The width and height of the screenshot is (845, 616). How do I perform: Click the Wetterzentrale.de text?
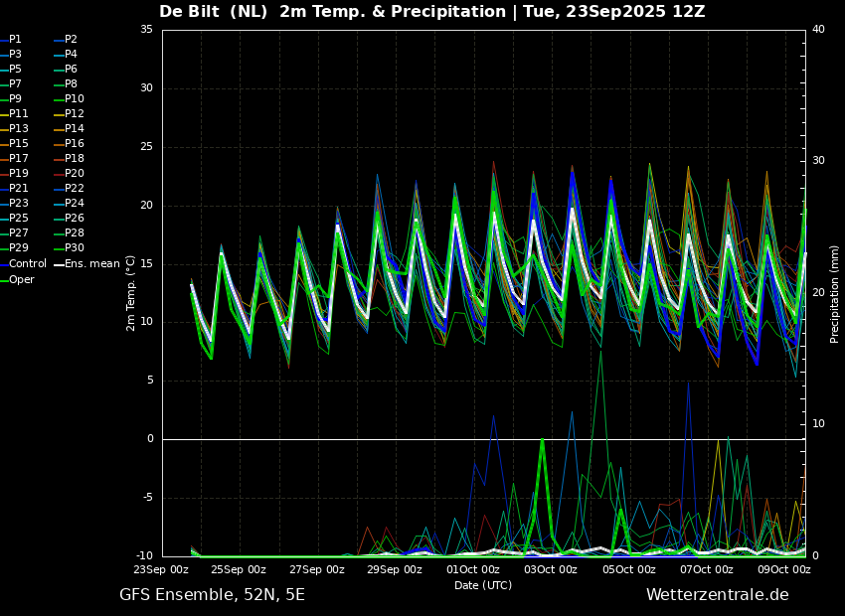coord(717,595)
